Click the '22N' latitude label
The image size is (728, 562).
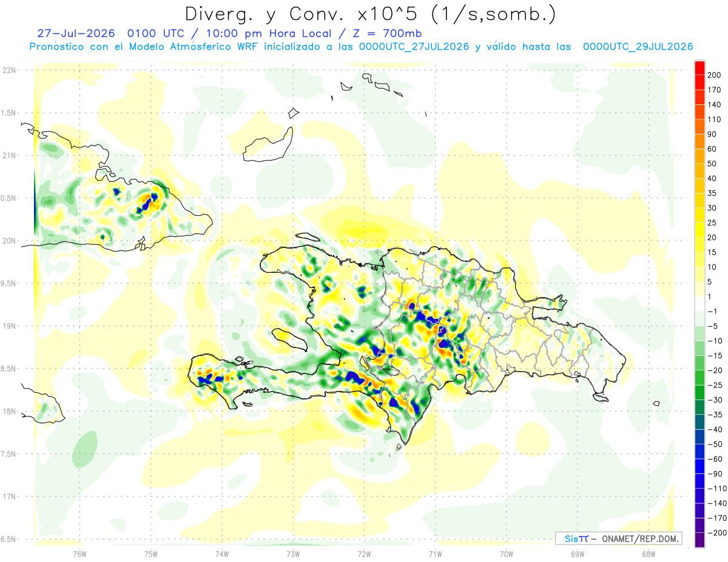pyautogui.click(x=10, y=70)
